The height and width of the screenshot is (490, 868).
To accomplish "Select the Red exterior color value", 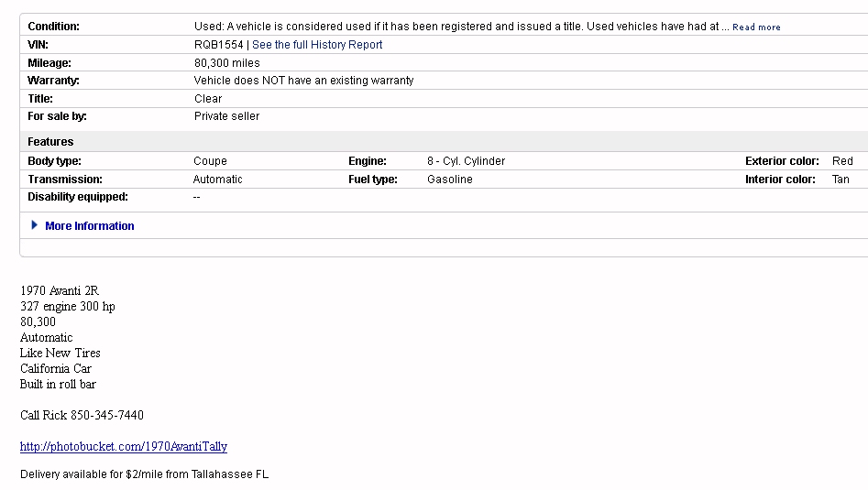I will pos(842,161).
